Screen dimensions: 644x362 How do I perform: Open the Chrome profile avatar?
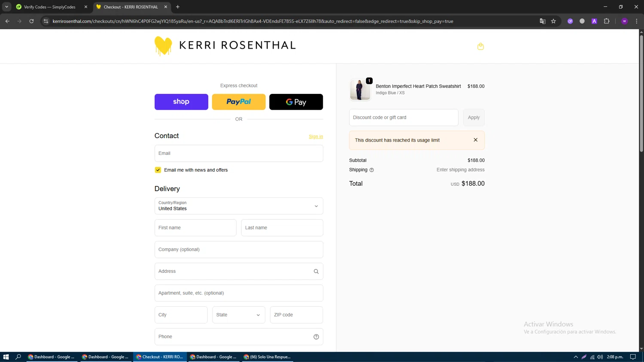[x=624, y=21]
